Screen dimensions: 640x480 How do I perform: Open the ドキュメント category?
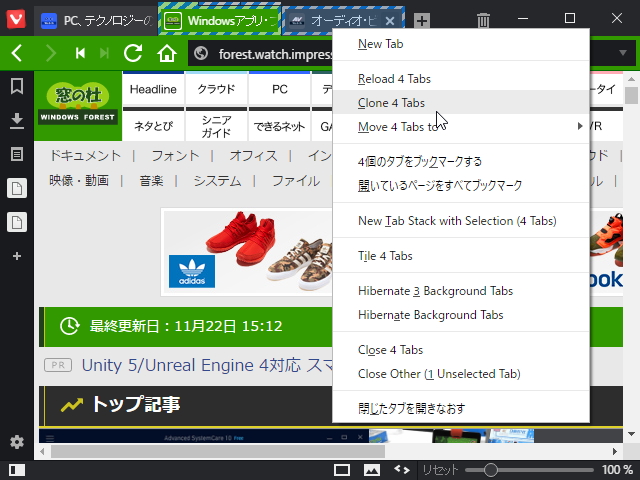tap(85, 156)
